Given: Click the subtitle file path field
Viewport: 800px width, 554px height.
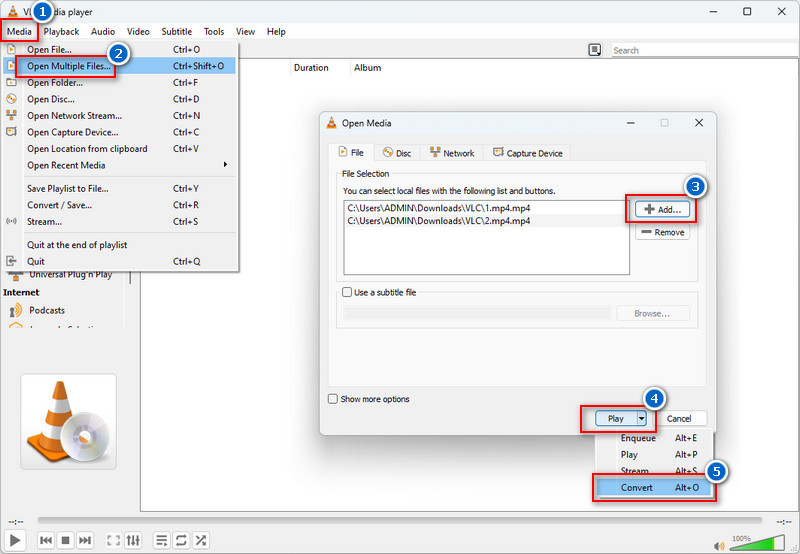Looking at the screenshot, I should coord(477,313).
